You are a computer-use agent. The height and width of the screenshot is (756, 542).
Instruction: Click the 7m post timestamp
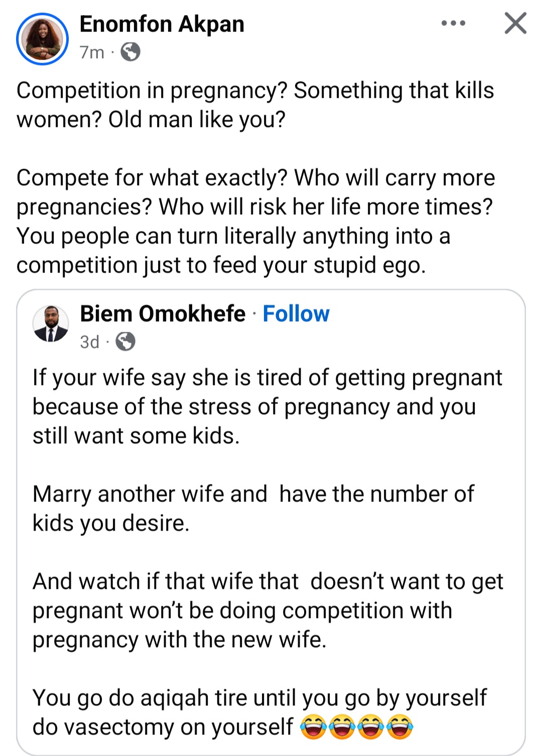pos(92,52)
